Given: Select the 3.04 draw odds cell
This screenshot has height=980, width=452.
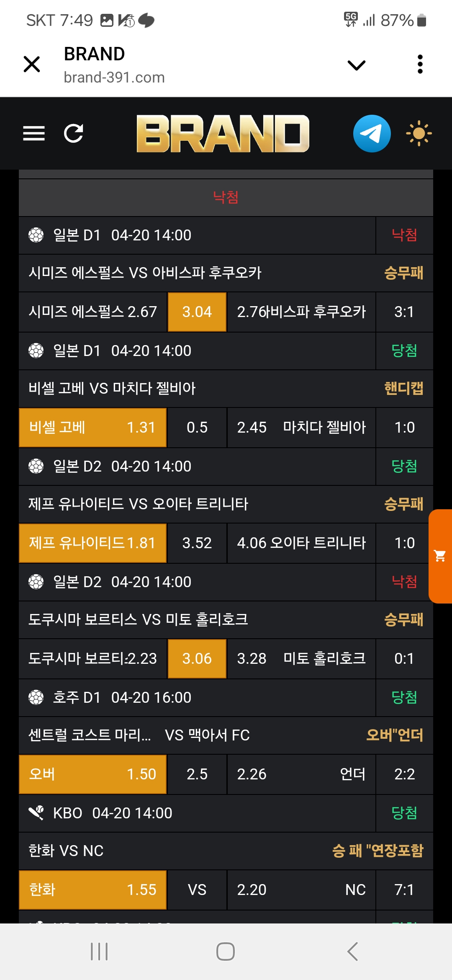Looking at the screenshot, I should pyautogui.click(x=197, y=312).
